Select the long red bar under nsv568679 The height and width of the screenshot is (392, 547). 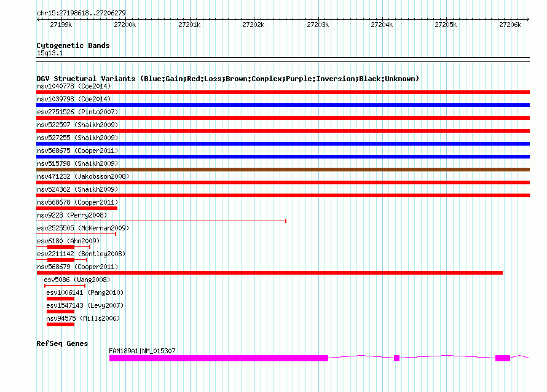click(x=269, y=273)
